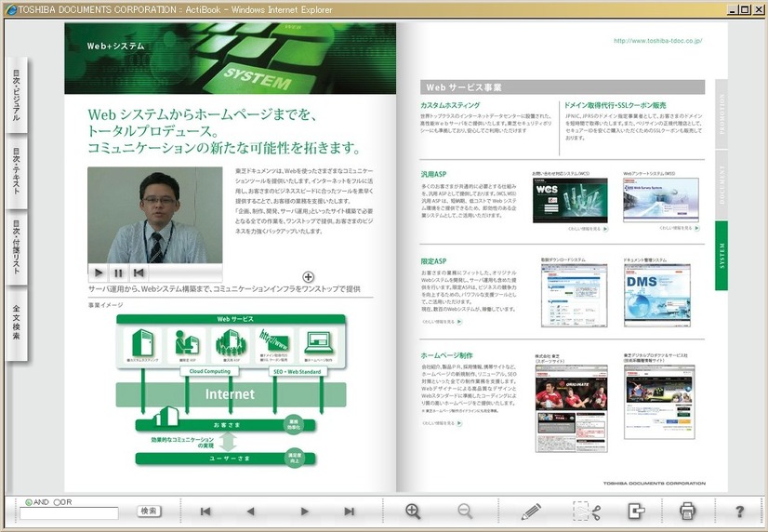The width and height of the screenshot is (768, 532).
Task: Click the Internet Explorer icon in the title bar
Action: [10, 9]
